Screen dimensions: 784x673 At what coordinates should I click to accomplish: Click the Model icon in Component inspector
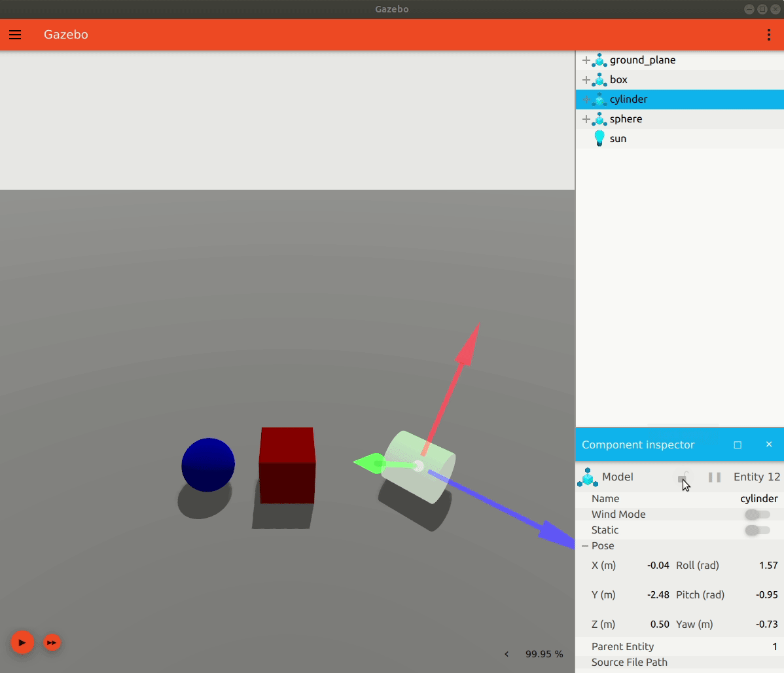pos(588,477)
